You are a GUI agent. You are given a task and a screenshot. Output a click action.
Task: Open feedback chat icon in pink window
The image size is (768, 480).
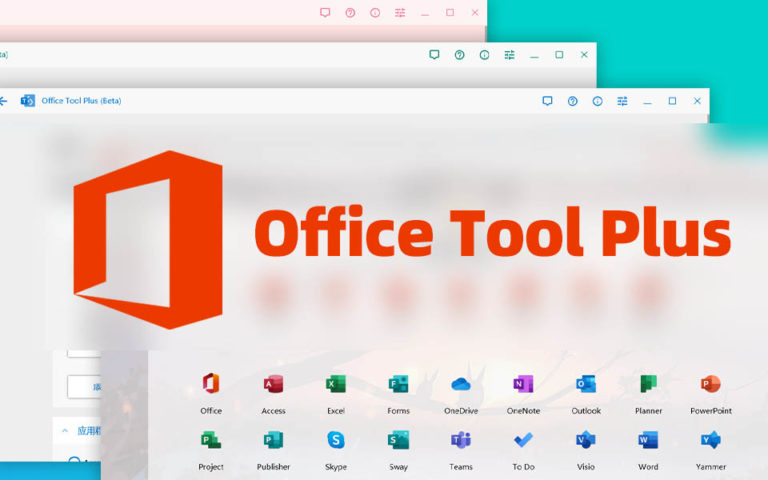[x=325, y=13]
